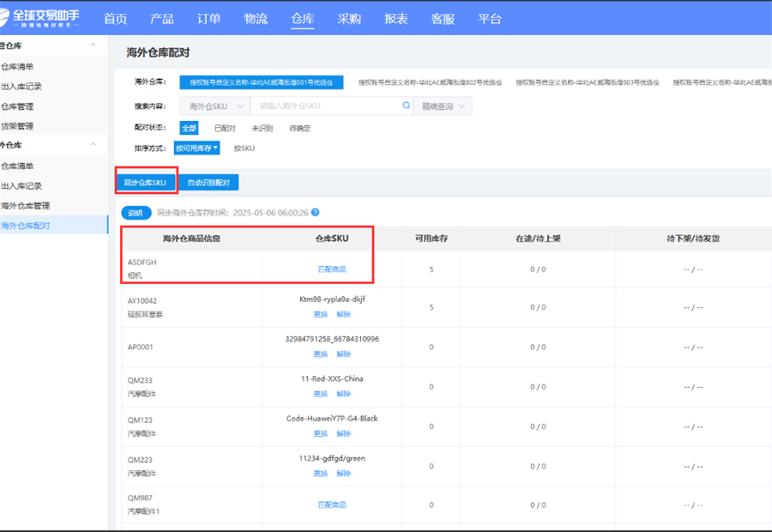
Task: Click the 自动识别配对 button
Action: [x=208, y=182]
